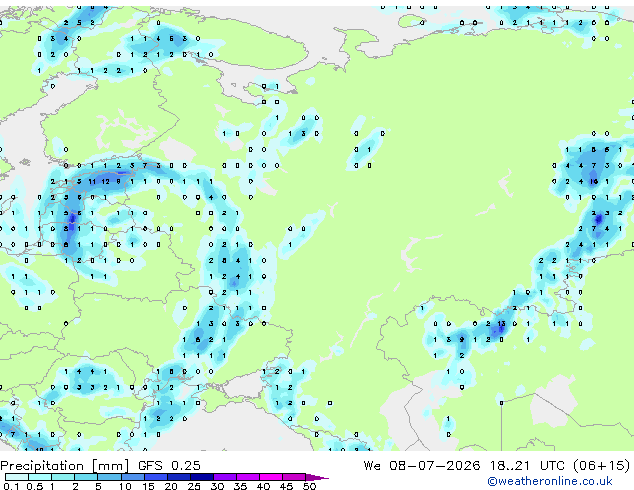Select the 40–45 mm magenta legend box

[x=271, y=477]
